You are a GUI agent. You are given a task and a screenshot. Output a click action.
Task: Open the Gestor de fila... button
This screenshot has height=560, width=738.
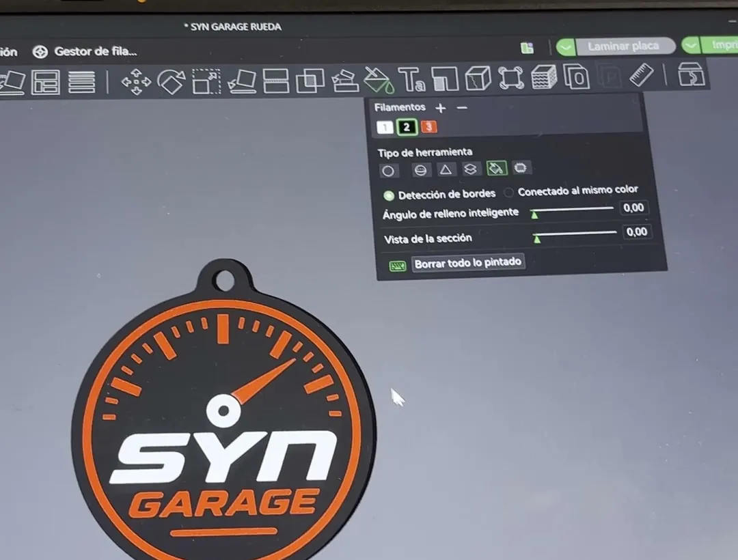click(85, 51)
